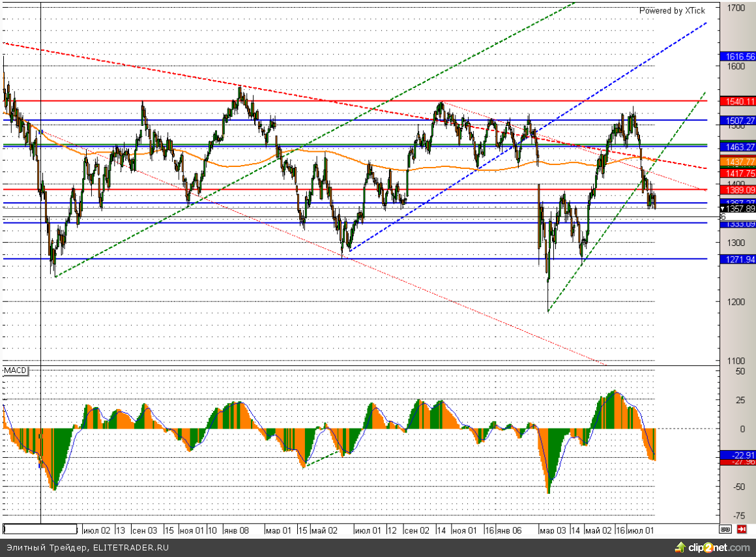The width and height of the screenshot is (756, 557).
Task: Click the 1389.09 red level label
Action: (738, 190)
